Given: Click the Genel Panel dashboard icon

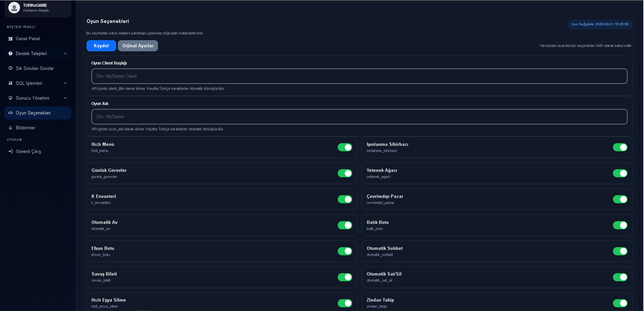Looking at the screenshot, I should 10,39.
